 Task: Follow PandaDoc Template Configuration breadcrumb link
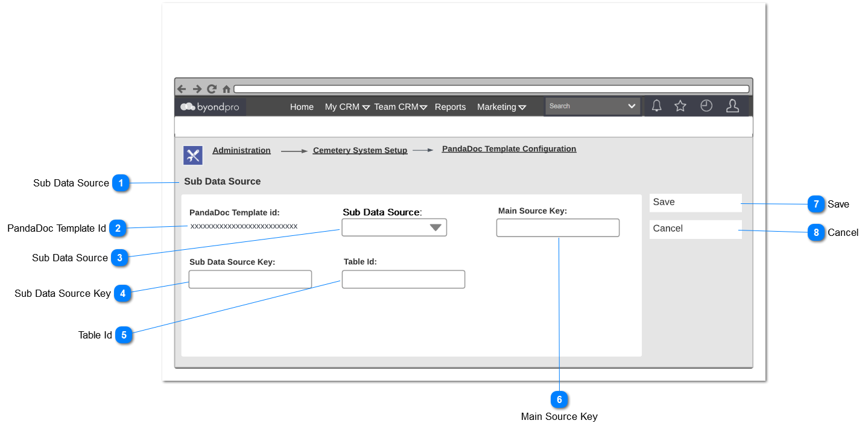(509, 148)
